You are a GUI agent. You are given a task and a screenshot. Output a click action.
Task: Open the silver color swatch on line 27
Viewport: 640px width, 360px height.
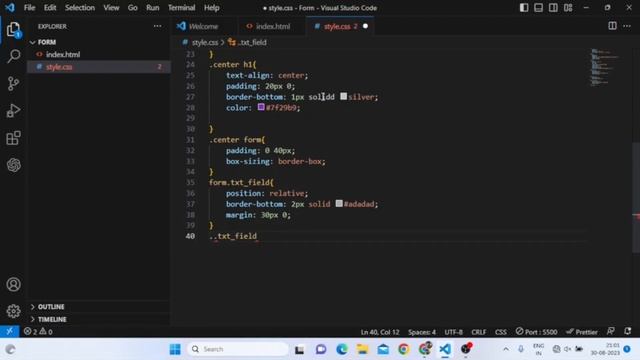[x=344, y=96]
